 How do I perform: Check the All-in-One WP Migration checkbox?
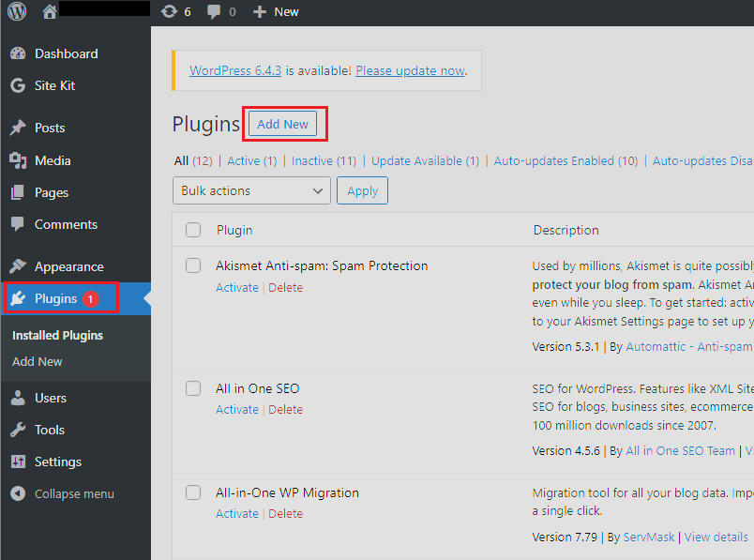[193, 492]
